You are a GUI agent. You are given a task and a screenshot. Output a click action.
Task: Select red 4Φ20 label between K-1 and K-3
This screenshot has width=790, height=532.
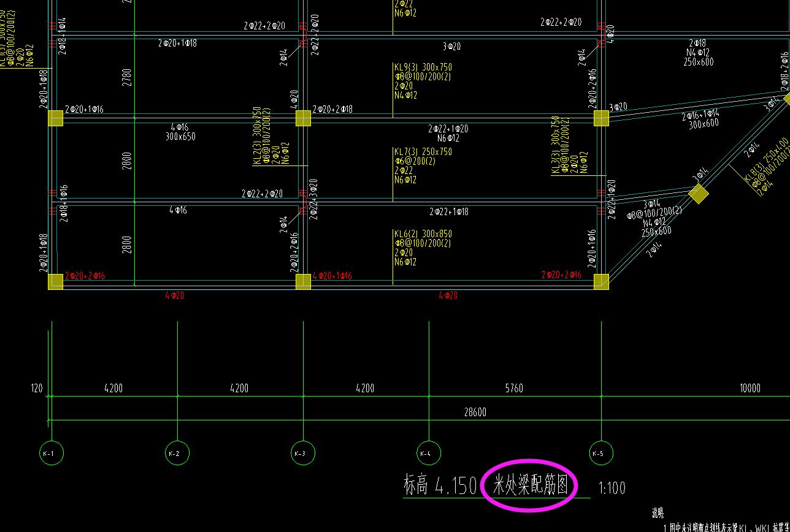(x=175, y=295)
